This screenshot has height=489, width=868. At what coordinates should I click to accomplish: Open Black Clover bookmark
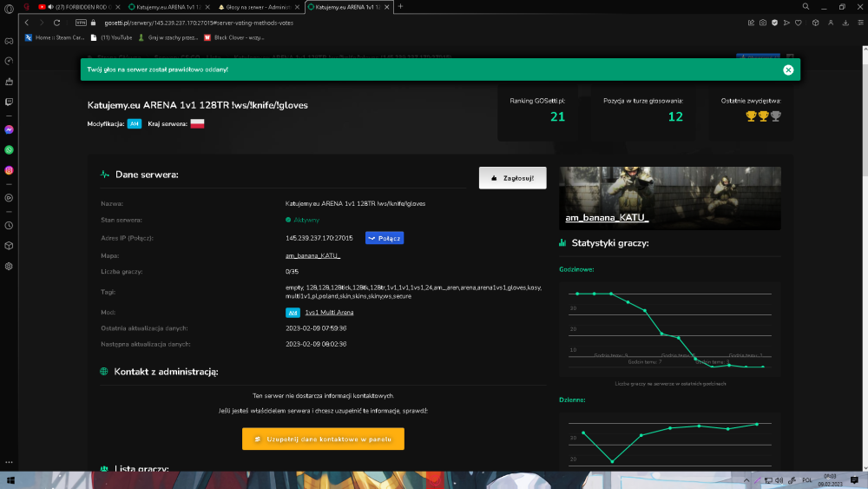[233, 37]
